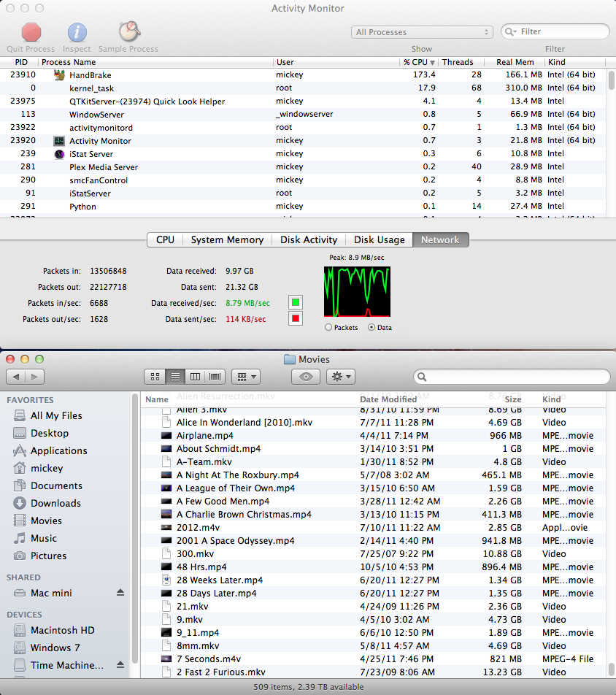Switch Finder to column view
The height and width of the screenshot is (695, 616).
[195, 377]
